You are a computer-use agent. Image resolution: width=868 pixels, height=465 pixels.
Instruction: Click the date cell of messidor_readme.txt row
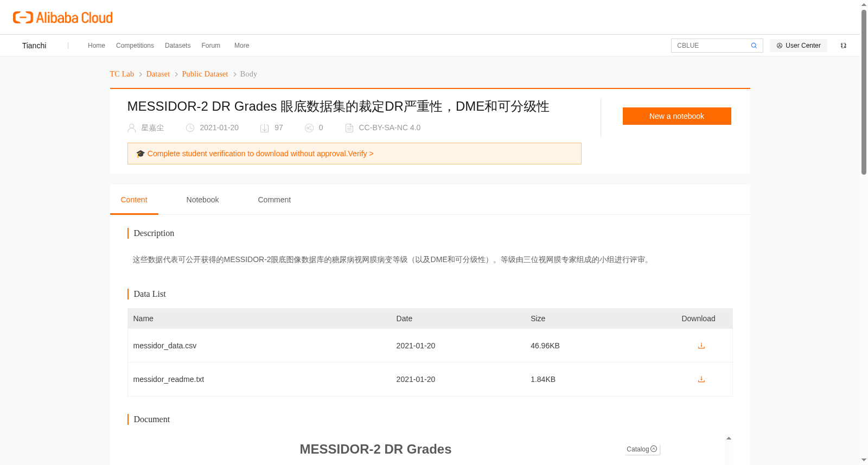point(416,379)
